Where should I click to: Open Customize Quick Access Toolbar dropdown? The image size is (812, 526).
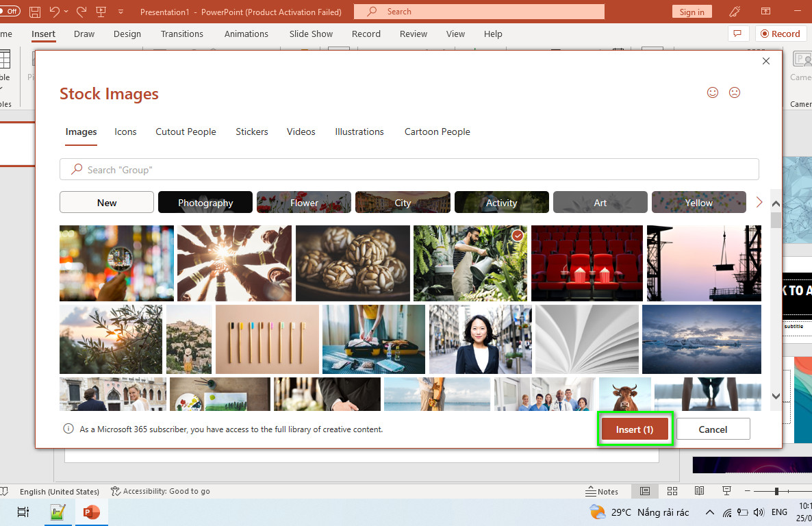[120, 12]
